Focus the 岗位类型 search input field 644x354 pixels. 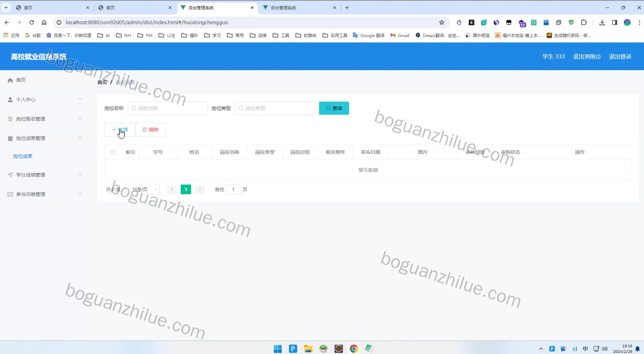tap(275, 108)
